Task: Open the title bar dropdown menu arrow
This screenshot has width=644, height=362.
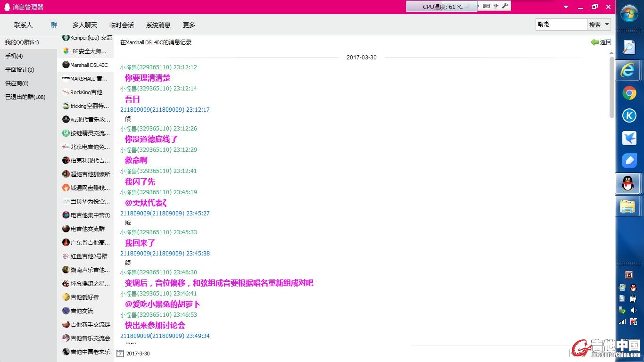Action: click(x=566, y=7)
